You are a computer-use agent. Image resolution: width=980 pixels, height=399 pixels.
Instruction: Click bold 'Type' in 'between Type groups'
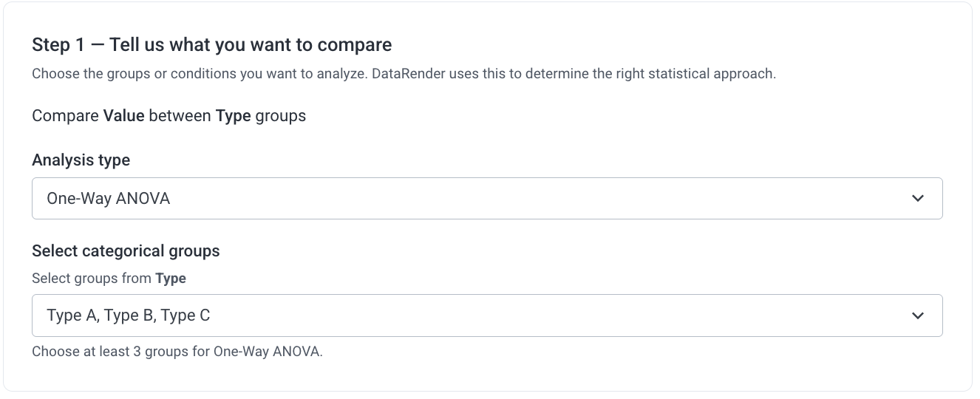pos(234,116)
